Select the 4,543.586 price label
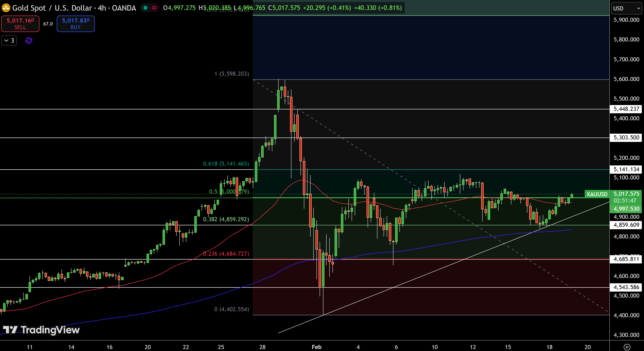Screen dimensions: 644x351 click(626, 287)
